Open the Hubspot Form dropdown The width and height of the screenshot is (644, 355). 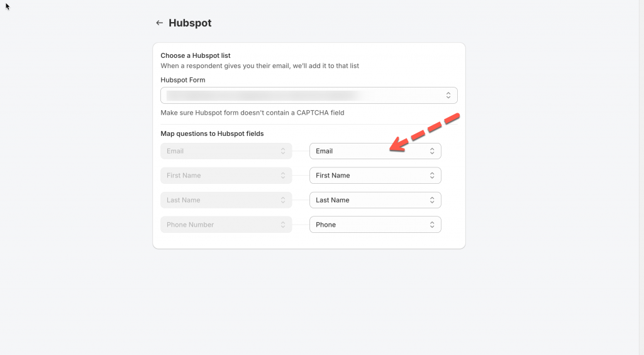[308, 96]
